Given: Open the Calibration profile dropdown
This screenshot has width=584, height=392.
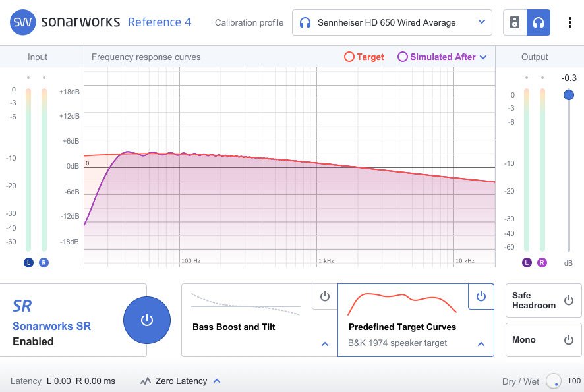Looking at the screenshot, I should pos(392,22).
